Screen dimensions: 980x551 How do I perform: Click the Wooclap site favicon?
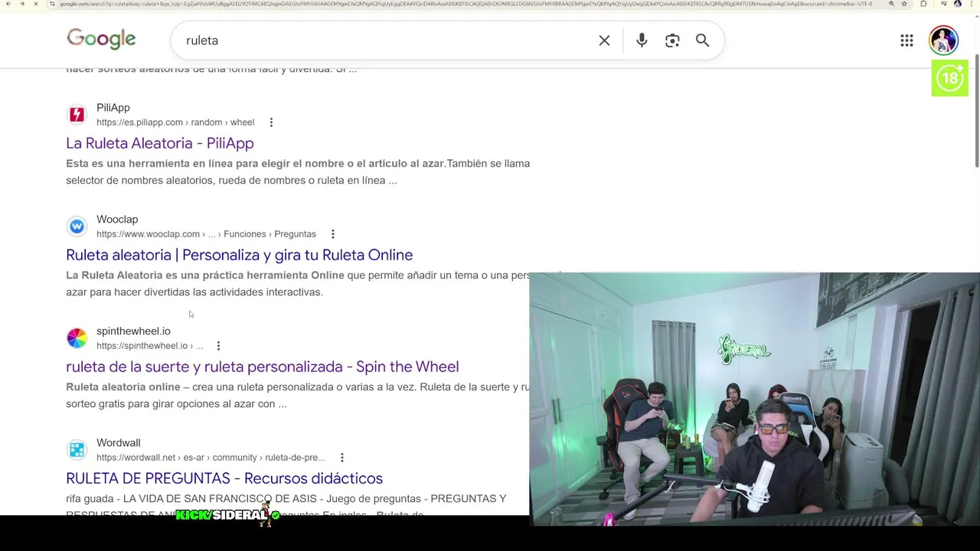point(77,227)
